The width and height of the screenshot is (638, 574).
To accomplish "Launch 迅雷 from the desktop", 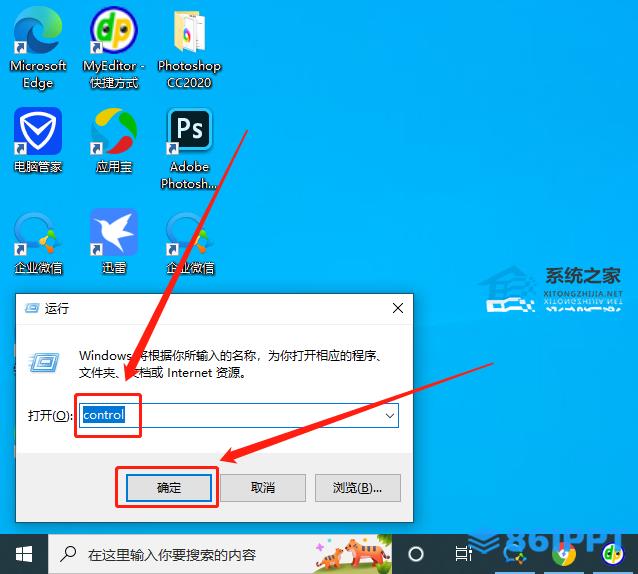I will click(113, 234).
